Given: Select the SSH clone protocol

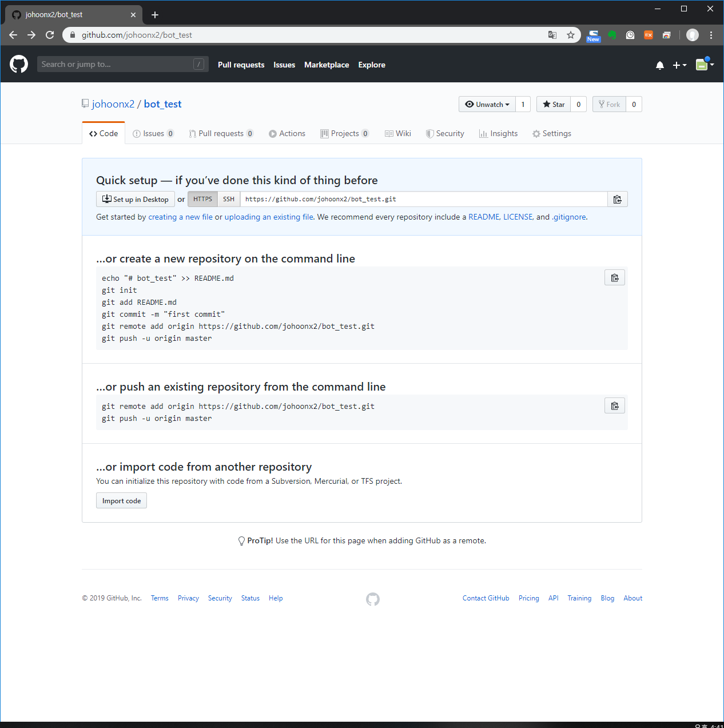Looking at the screenshot, I should [x=229, y=199].
